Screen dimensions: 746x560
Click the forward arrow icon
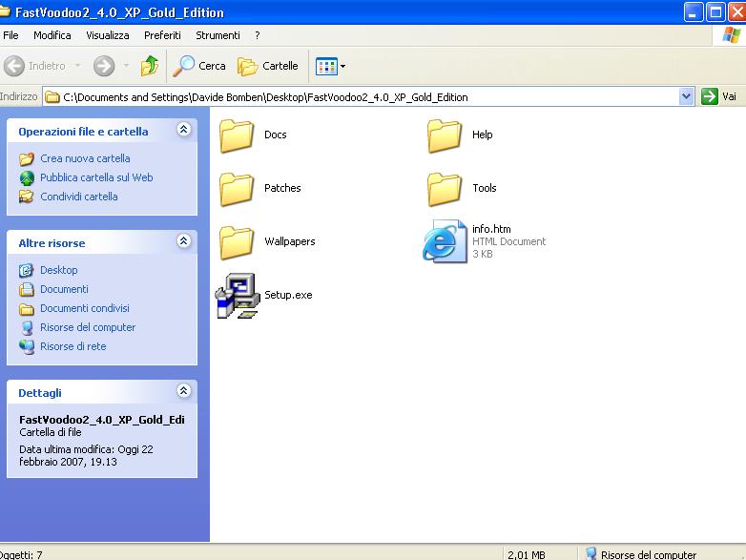(x=104, y=66)
